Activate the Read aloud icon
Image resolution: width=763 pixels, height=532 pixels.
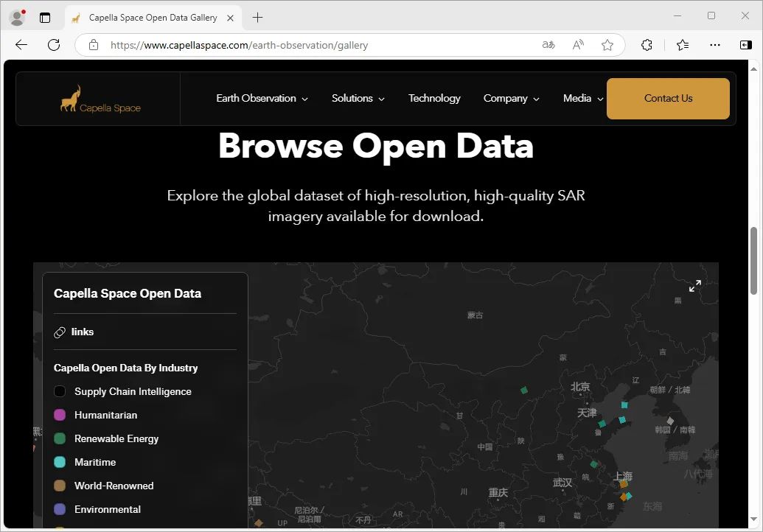coord(578,45)
